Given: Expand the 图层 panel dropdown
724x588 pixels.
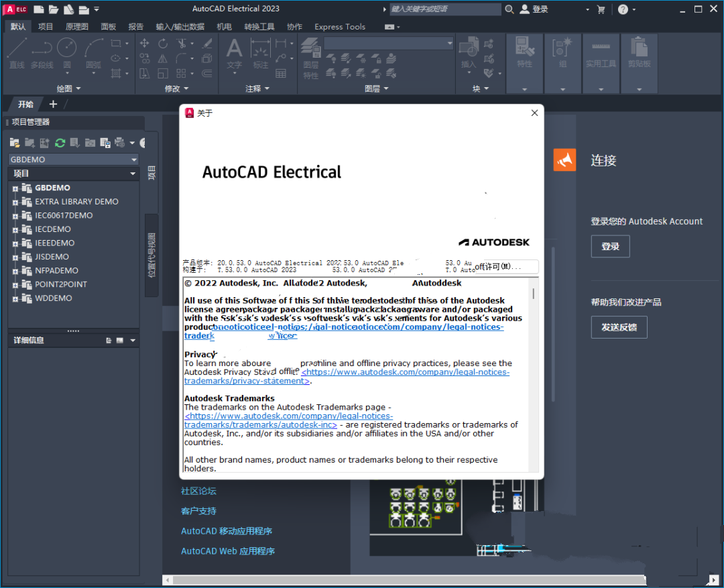Looking at the screenshot, I should click(x=376, y=89).
